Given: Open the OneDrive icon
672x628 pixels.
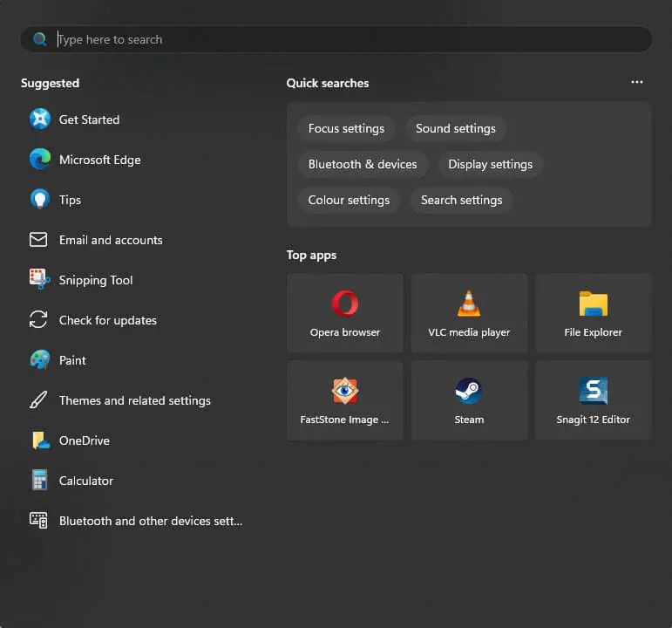Looking at the screenshot, I should coord(40,440).
